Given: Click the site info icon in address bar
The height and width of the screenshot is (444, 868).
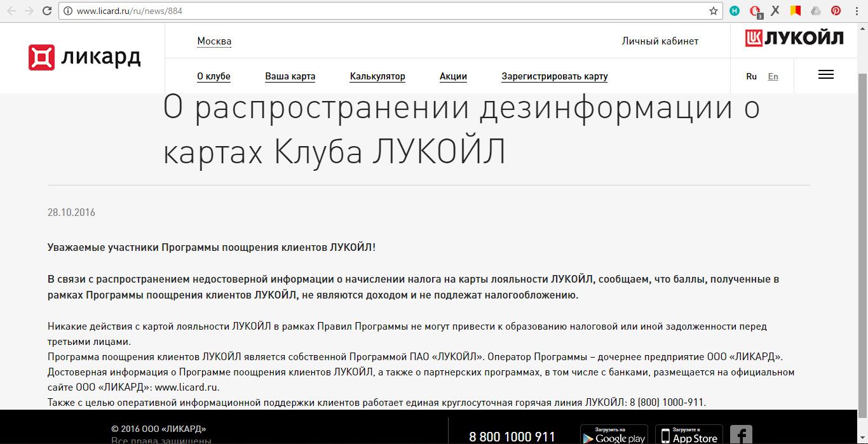Looking at the screenshot, I should coord(68,11).
